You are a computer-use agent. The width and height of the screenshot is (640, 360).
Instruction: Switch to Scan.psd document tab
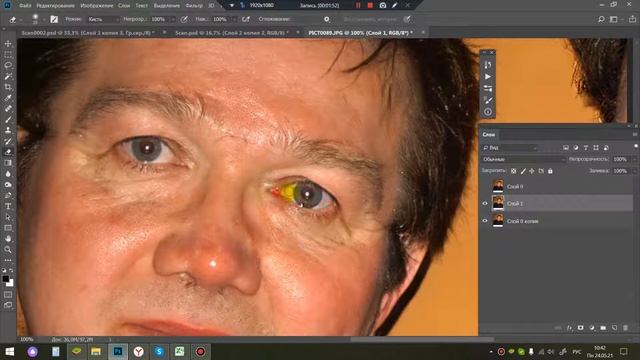pyautogui.click(x=232, y=32)
